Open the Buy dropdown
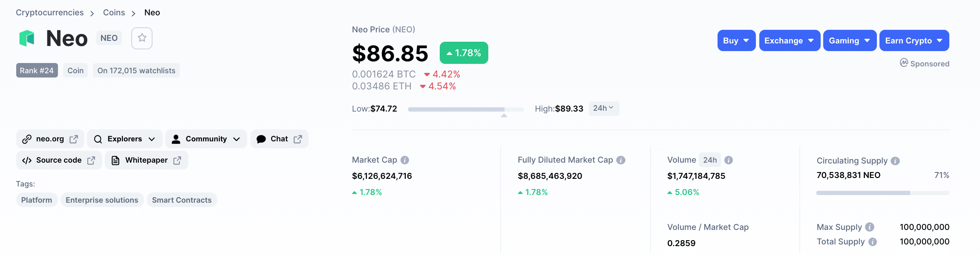Viewport: 980px width, 264px height. click(x=736, y=40)
